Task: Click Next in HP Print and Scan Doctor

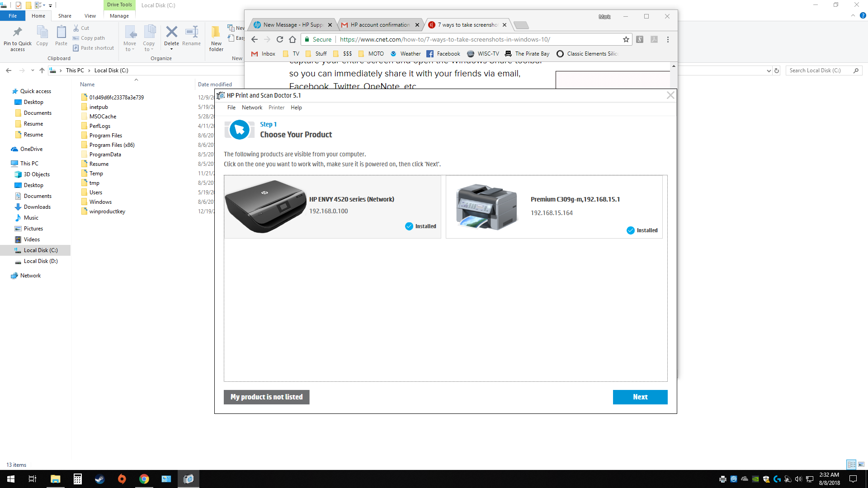Action: [640, 397]
